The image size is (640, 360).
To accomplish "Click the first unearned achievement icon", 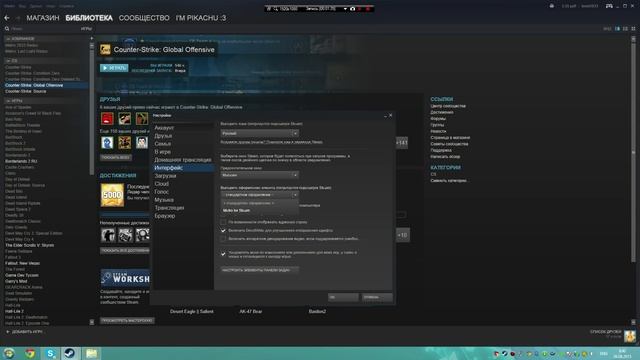I will [108, 235].
